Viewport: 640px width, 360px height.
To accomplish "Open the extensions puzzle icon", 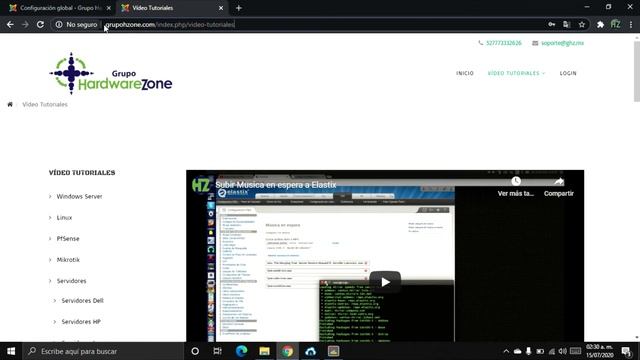I will 600,24.
